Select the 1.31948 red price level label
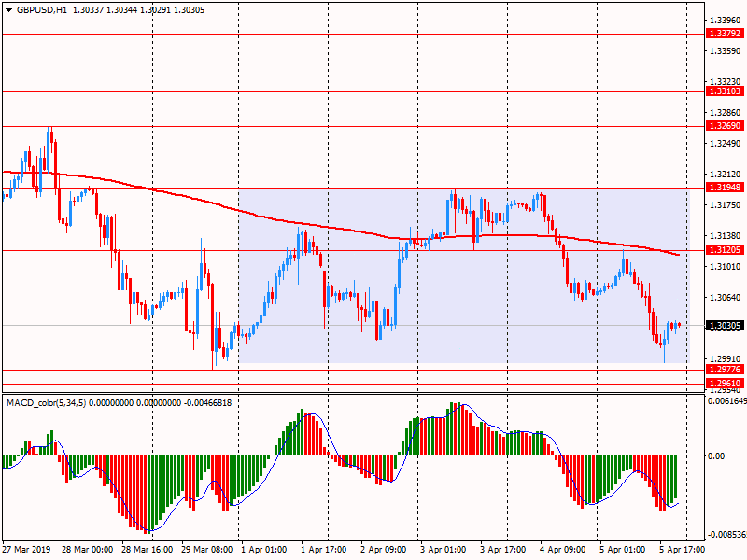747x560 pixels. pyautogui.click(x=725, y=188)
